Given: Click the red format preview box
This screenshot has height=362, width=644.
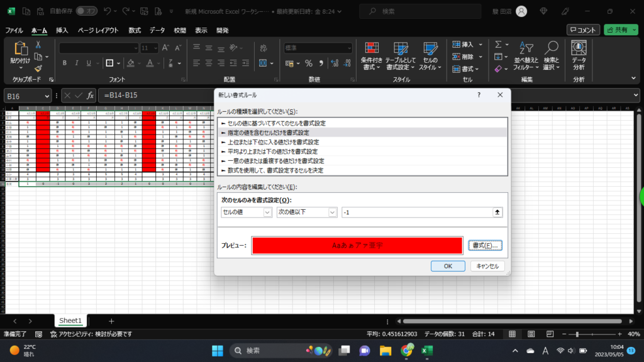Looking at the screenshot, I should point(357,246).
